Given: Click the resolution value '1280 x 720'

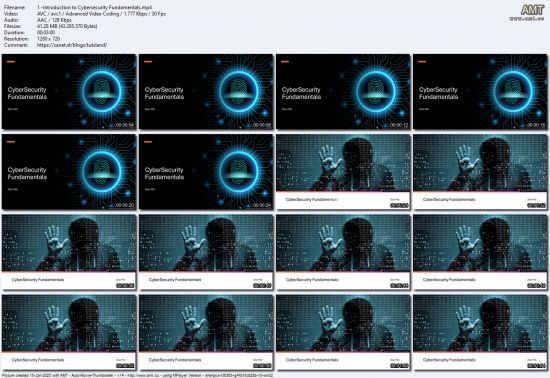Looking at the screenshot, I should point(48,39).
